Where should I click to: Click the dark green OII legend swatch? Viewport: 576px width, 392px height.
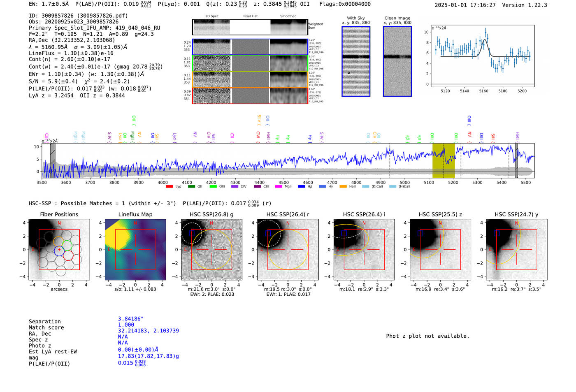click(x=191, y=187)
